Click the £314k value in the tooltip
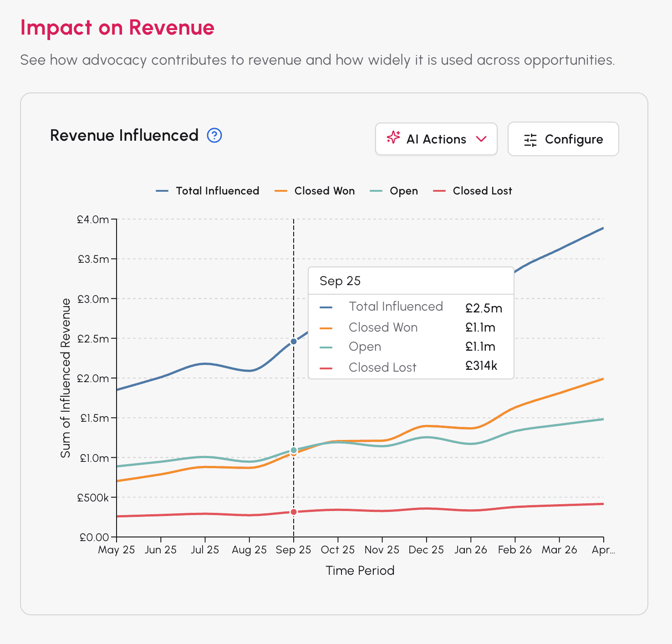Screen dimensions: 672x644 pyautogui.click(x=481, y=366)
